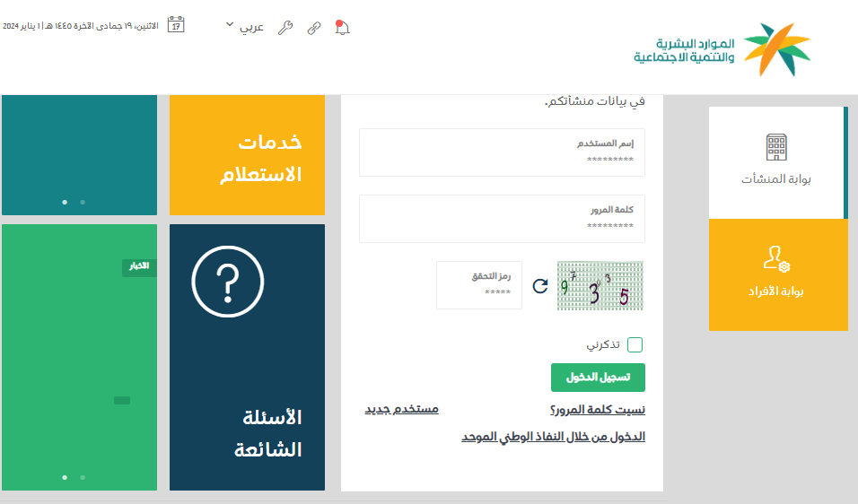The height and width of the screenshot is (504, 858).
Task: Click the link chain icon in header
Action: point(313,27)
